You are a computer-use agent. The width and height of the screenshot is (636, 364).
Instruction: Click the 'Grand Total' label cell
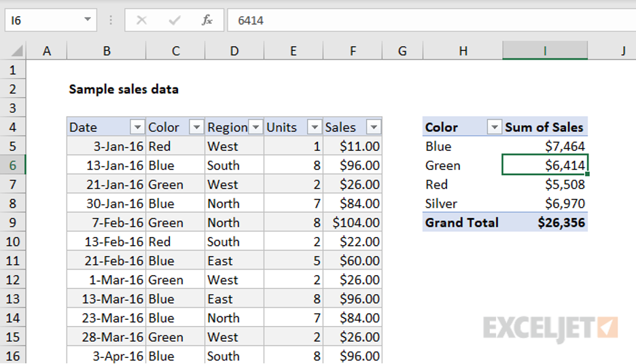[463, 223]
